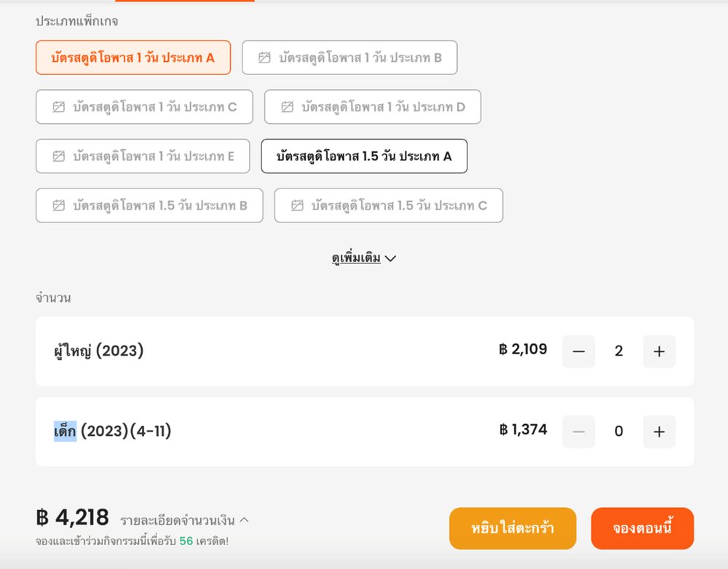Click calendar icon on 1 วัน ประเภท B
The image size is (728, 569).
264,57
